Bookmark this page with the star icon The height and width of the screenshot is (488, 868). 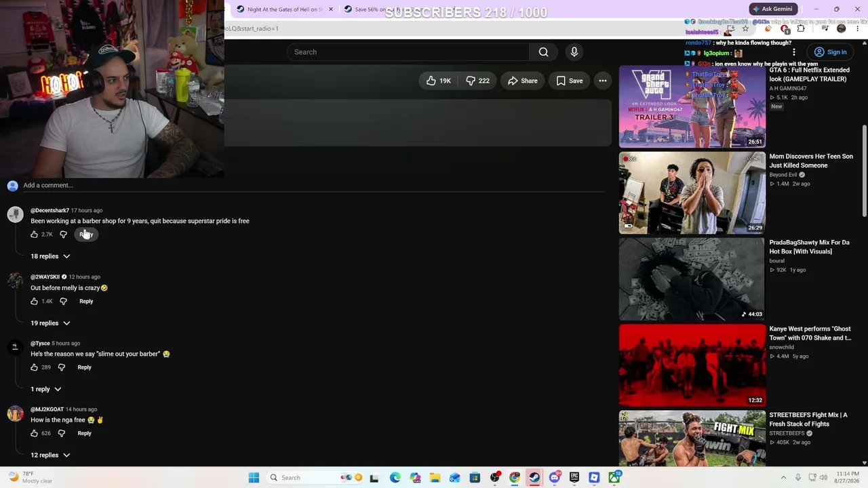(x=745, y=28)
